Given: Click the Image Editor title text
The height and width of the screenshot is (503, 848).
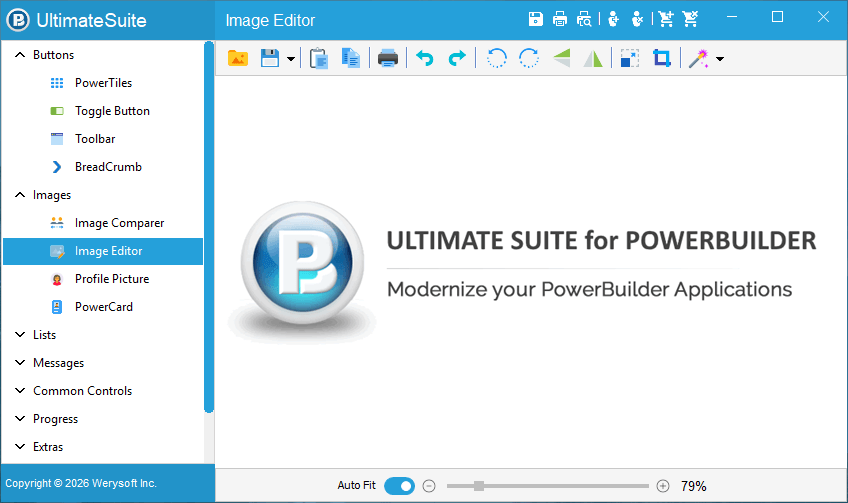Looking at the screenshot, I should [x=270, y=20].
